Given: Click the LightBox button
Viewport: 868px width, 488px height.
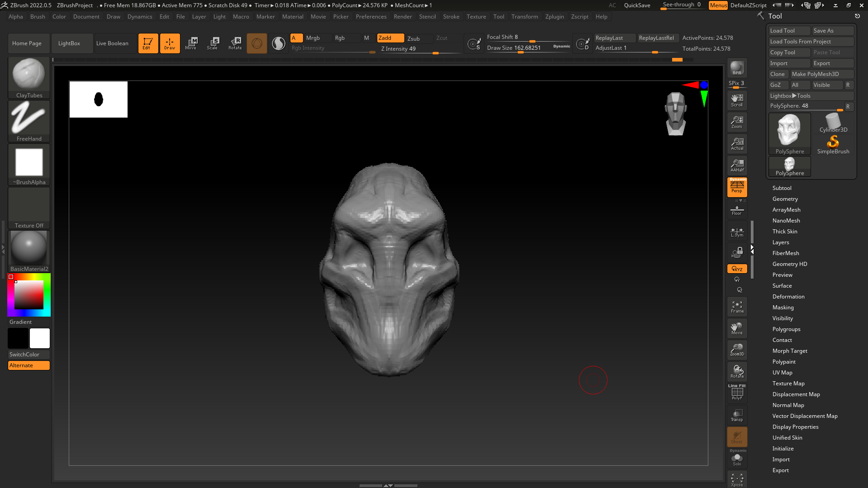Looking at the screenshot, I should click(x=69, y=43).
